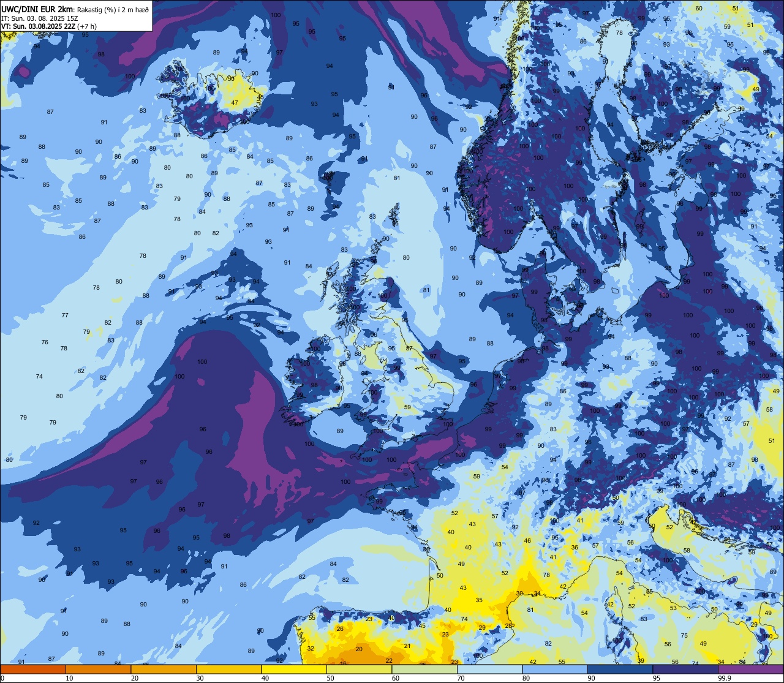Image resolution: width=784 pixels, height=683 pixels.
Task: Click the humidity value '35' in southern France
Action: tap(479, 600)
